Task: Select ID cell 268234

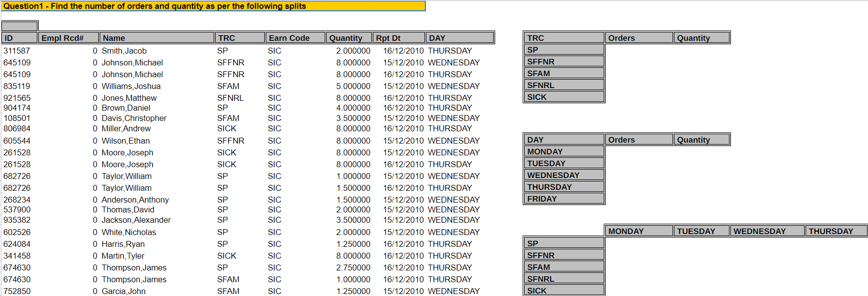Action: click(x=17, y=200)
